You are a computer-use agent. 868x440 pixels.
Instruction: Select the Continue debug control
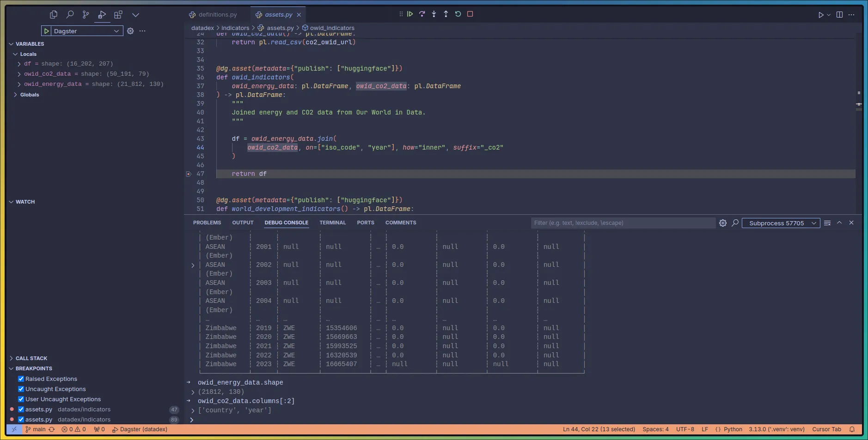410,14
